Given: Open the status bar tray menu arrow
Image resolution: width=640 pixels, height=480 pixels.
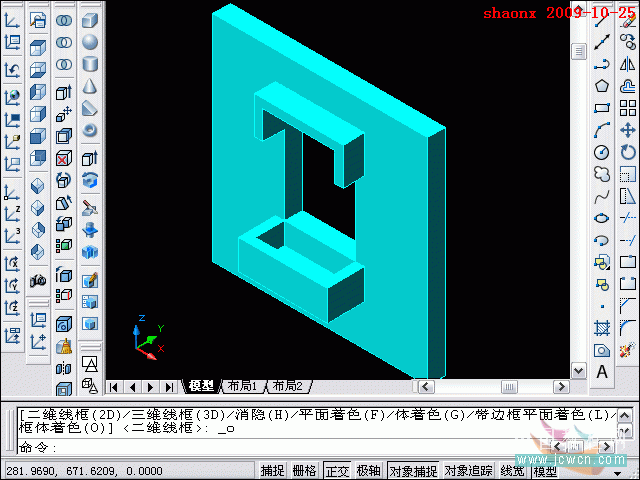Looking at the screenshot, I should coord(618,473).
